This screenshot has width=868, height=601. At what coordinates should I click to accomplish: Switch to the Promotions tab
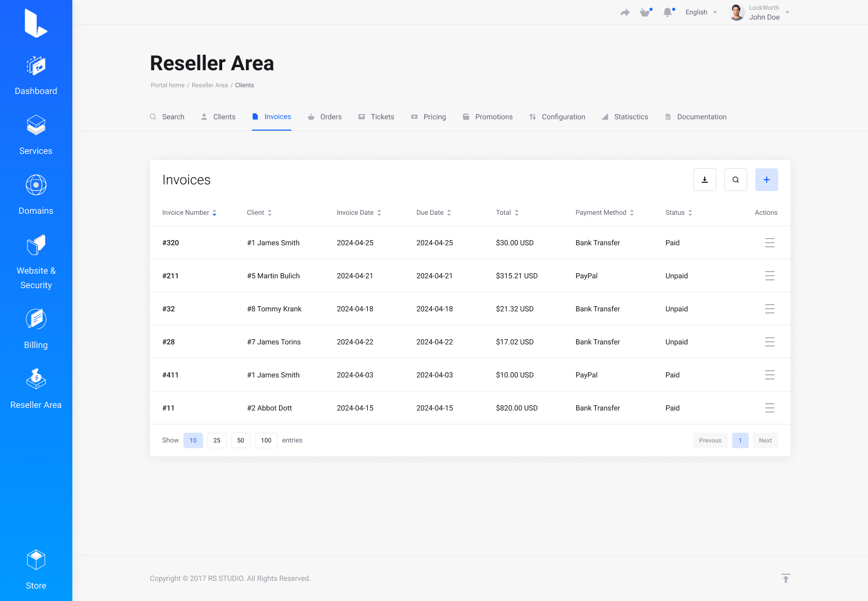[488, 117]
